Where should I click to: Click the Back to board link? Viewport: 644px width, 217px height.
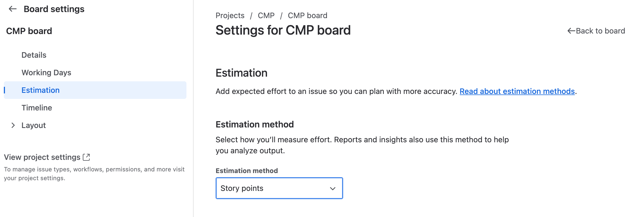tap(600, 31)
